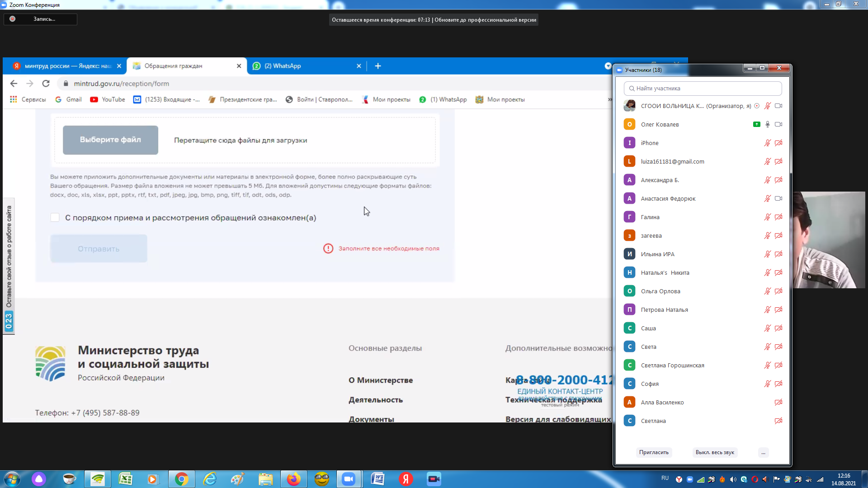Screen dimensions: 868x488
Task: Reload the mintrud page
Action: pyautogui.click(x=46, y=84)
